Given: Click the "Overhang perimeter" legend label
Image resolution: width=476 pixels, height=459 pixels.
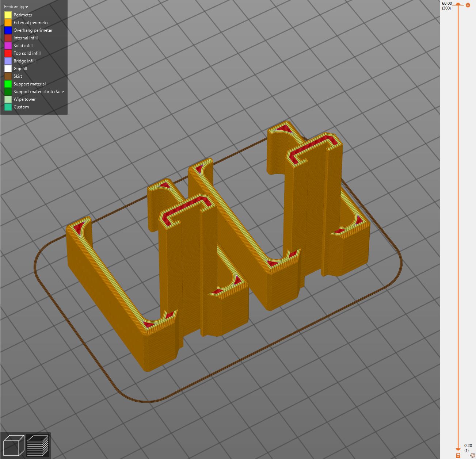Looking at the screenshot, I should tap(33, 30).
